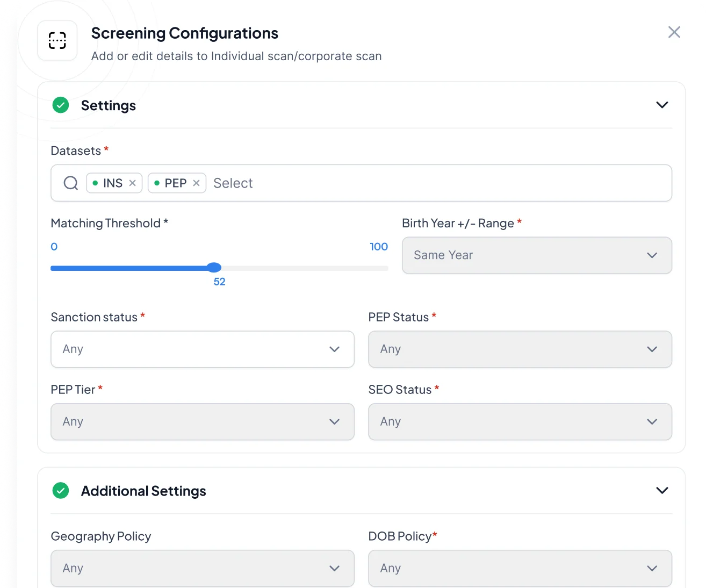Expand the SEO Status dropdown

coord(520,422)
